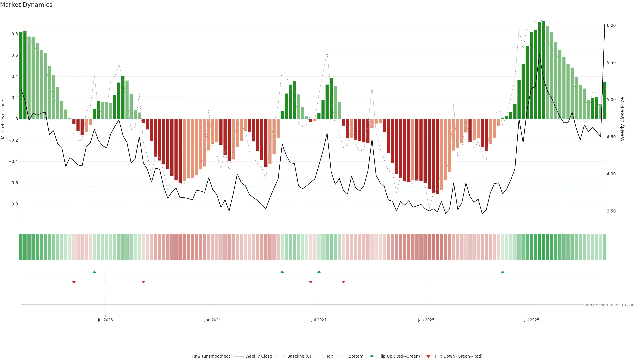Screen dimensions: 644x362
Task: Click the green flip-up marker before Jul 2025
Action: tap(502, 272)
